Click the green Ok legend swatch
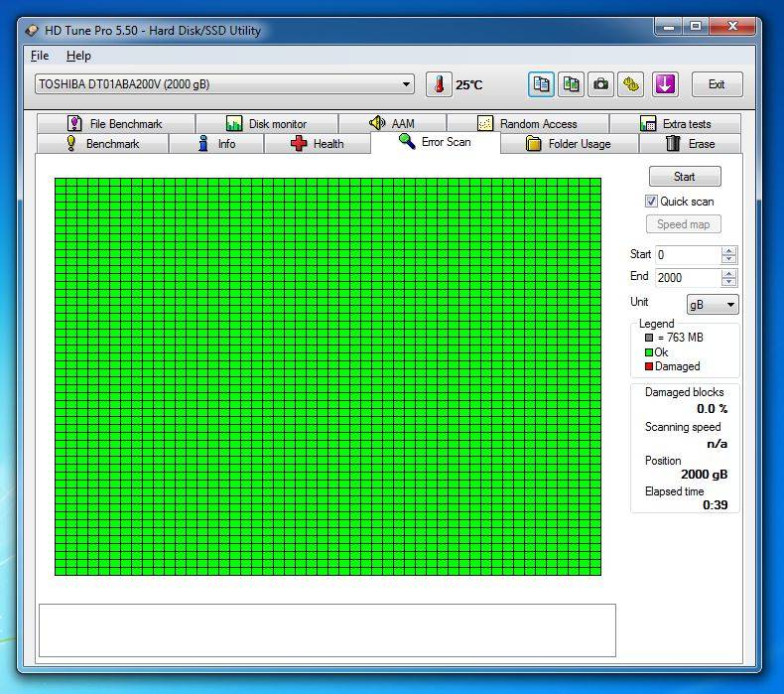784x694 pixels. (649, 352)
